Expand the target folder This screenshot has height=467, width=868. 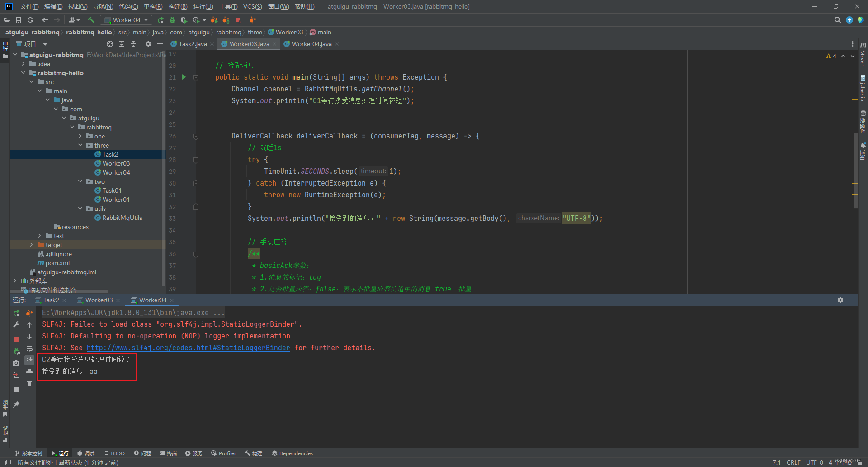point(31,245)
